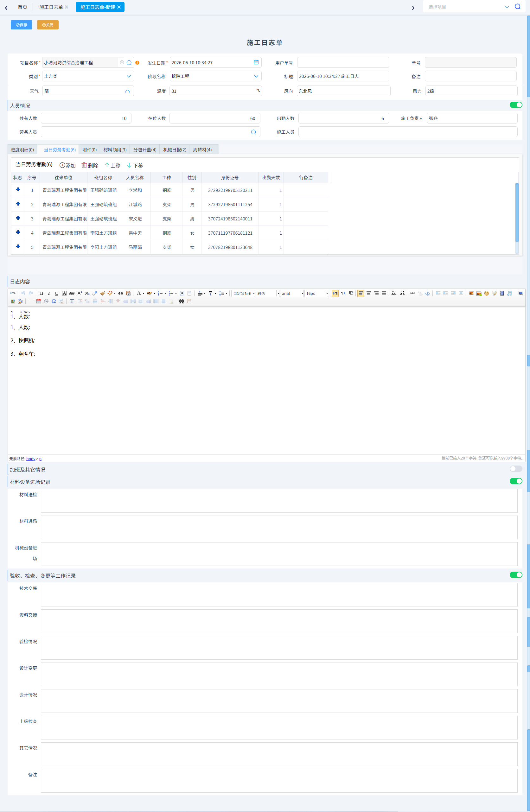Toggle the 材料设备进场记录 switch
This screenshot has width=530, height=812.
click(516, 481)
